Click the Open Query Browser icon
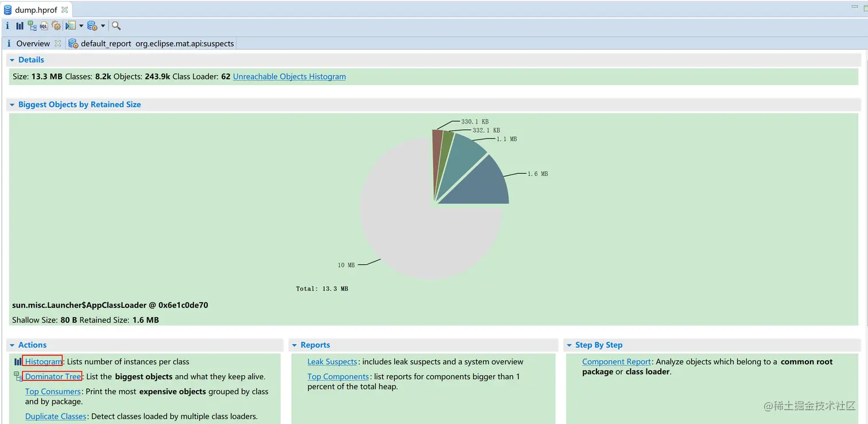This screenshot has height=424, width=868. pos(92,26)
